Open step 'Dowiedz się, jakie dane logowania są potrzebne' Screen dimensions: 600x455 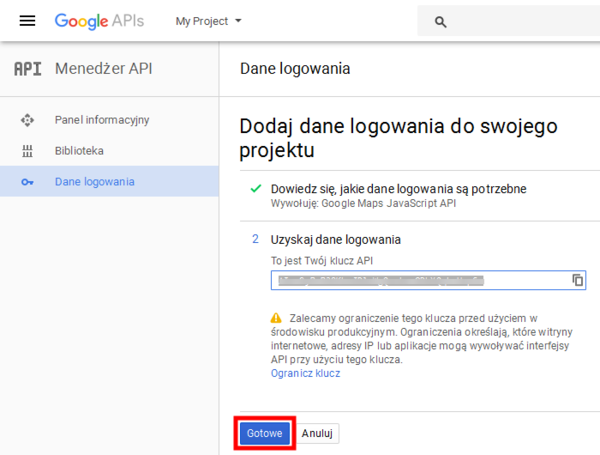[x=398, y=189]
